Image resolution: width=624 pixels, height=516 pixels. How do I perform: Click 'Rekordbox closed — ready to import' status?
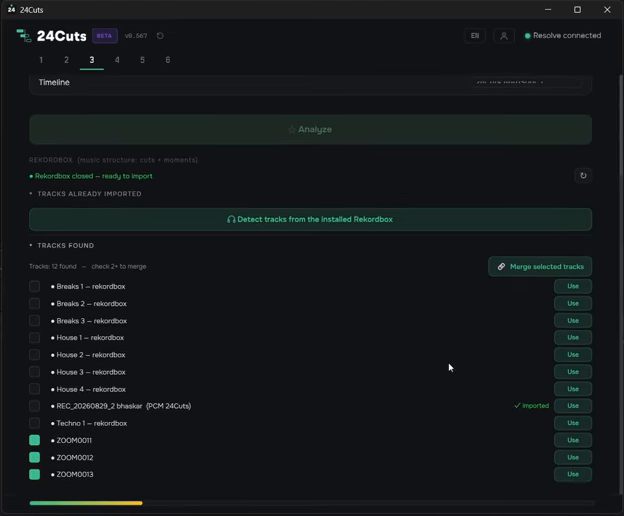(x=91, y=176)
